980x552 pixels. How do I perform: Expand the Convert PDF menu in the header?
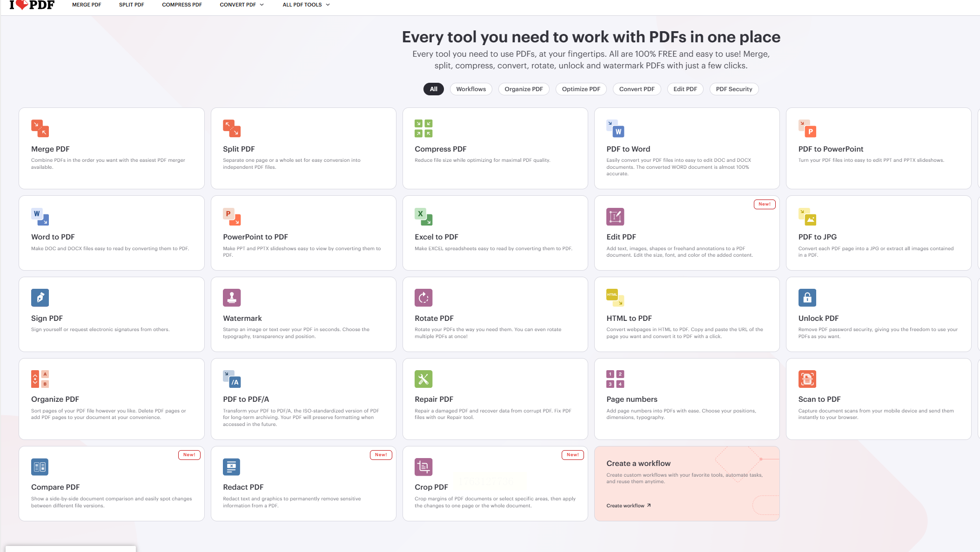point(242,5)
